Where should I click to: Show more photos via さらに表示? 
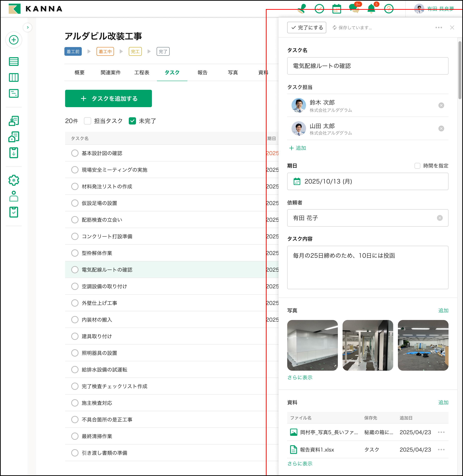click(300, 377)
